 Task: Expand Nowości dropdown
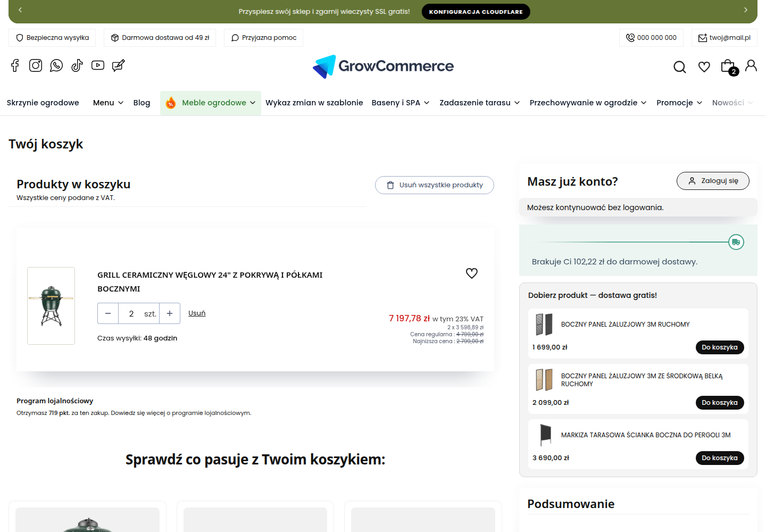pos(732,103)
